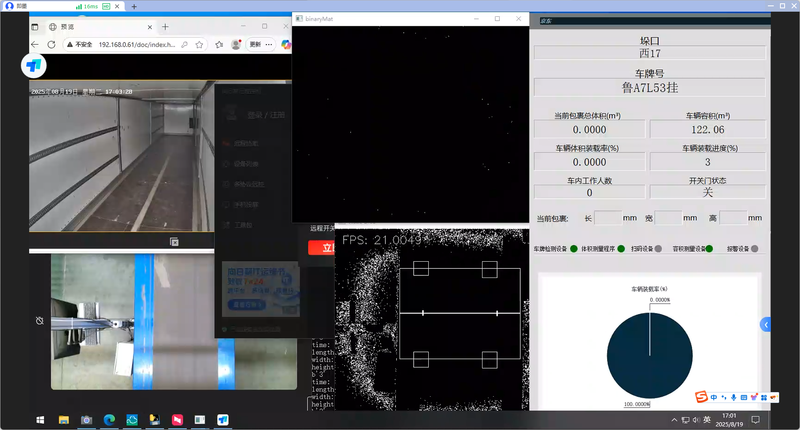Open the Sogou toolbox grid icon
Viewport: 800px width, 430px height.
point(764,397)
